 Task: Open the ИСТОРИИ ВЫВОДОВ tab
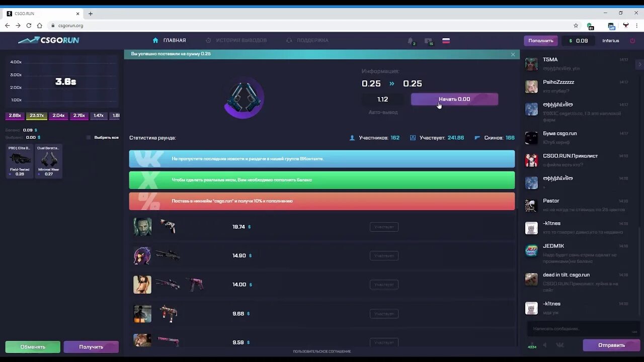coord(236,40)
